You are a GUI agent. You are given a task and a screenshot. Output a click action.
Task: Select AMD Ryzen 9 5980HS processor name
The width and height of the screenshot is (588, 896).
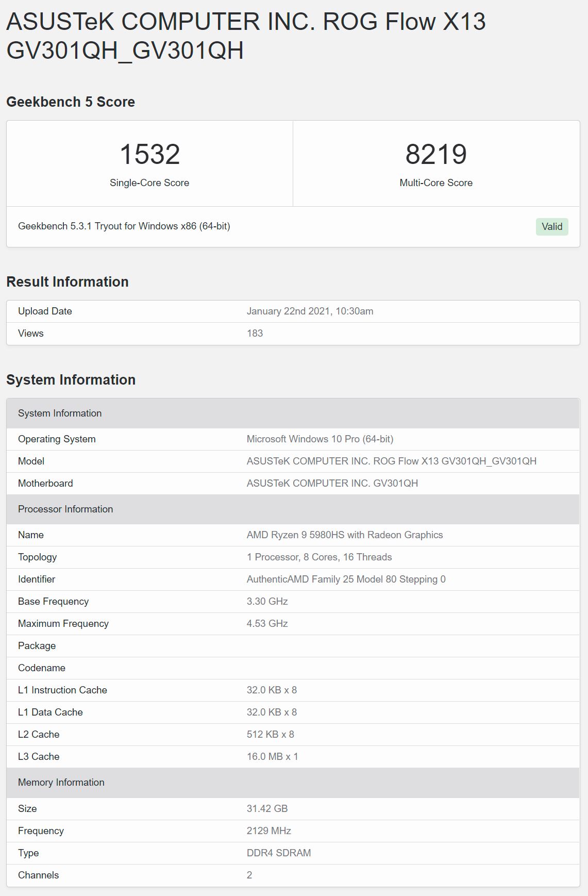tap(345, 535)
